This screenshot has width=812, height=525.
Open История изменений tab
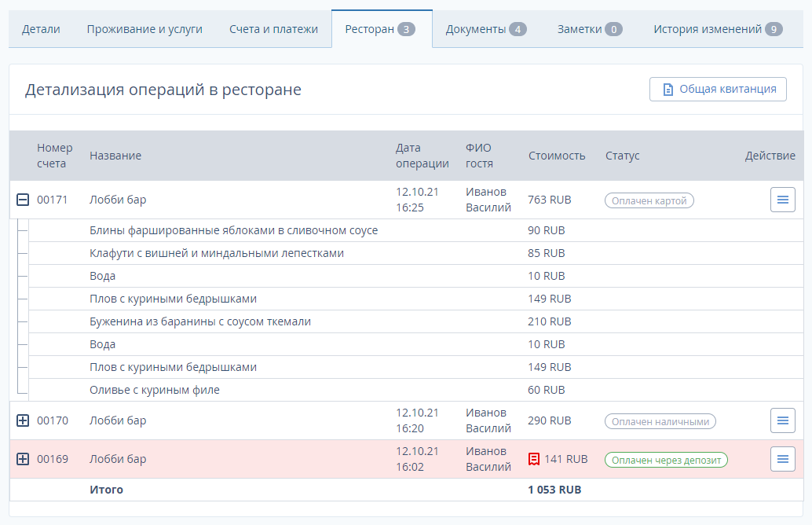coord(718,29)
